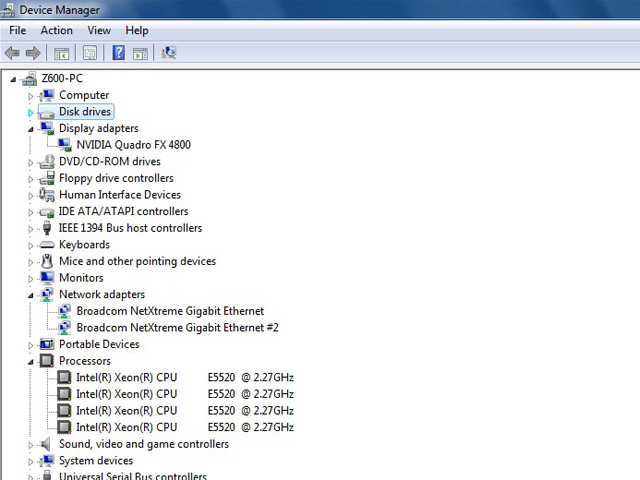Click the System devices category icon

pos(47,461)
